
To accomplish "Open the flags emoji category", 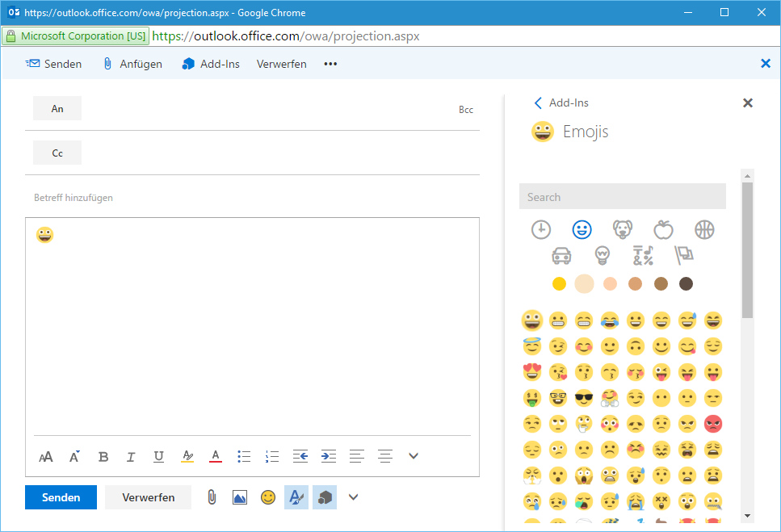I will (x=684, y=256).
